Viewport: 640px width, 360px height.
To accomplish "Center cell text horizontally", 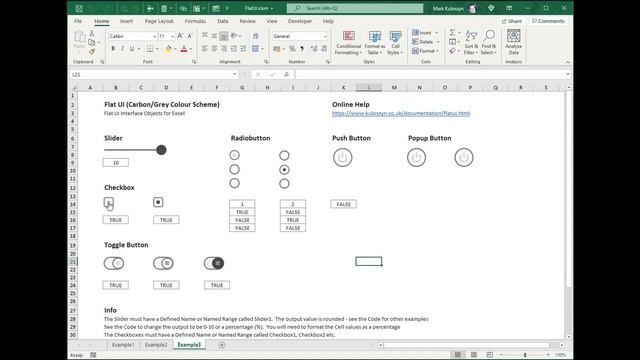I will pyautogui.click(x=214, y=49).
